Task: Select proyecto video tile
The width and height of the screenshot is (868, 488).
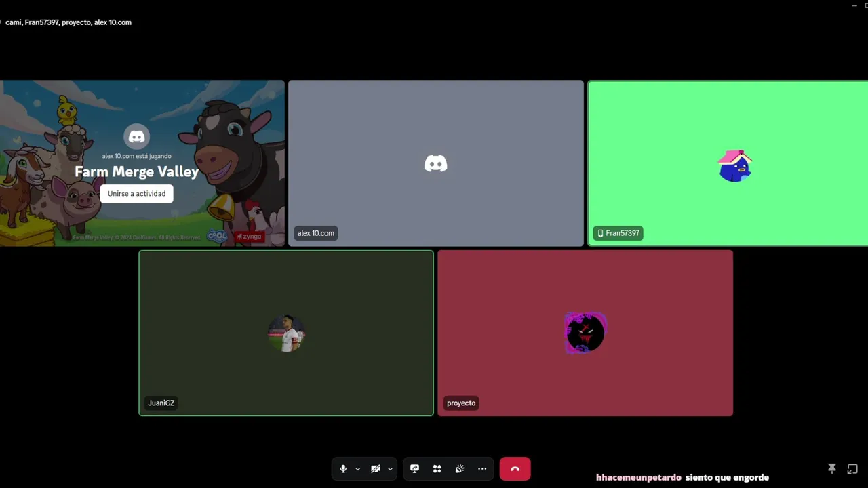Action: point(585,333)
